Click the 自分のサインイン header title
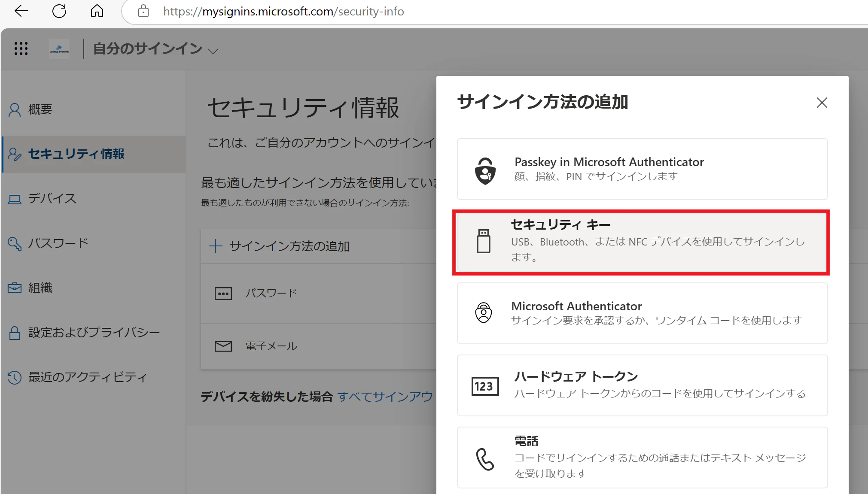Image resolution: width=868 pixels, height=494 pixels. (148, 49)
